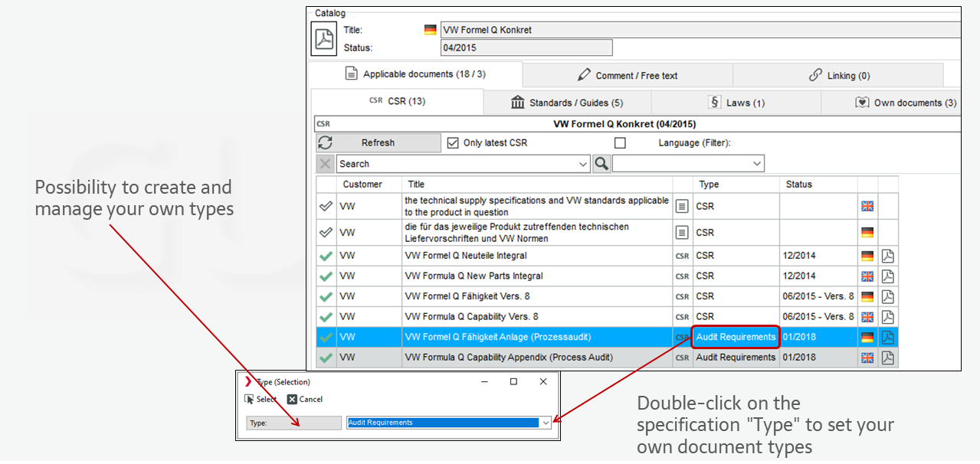Click UK flag on VW Formula Q New Parts Integral row

pos(867,276)
